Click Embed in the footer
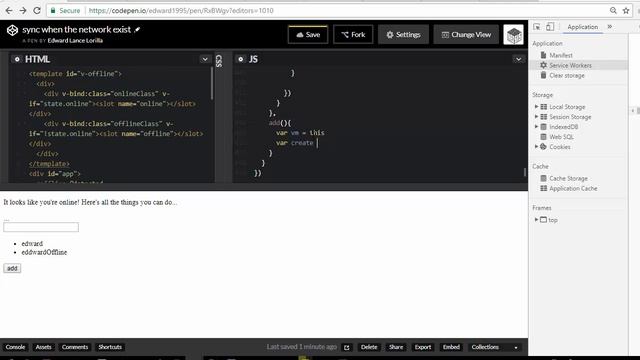Image resolution: width=640 pixels, height=360 pixels. click(x=451, y=347)
